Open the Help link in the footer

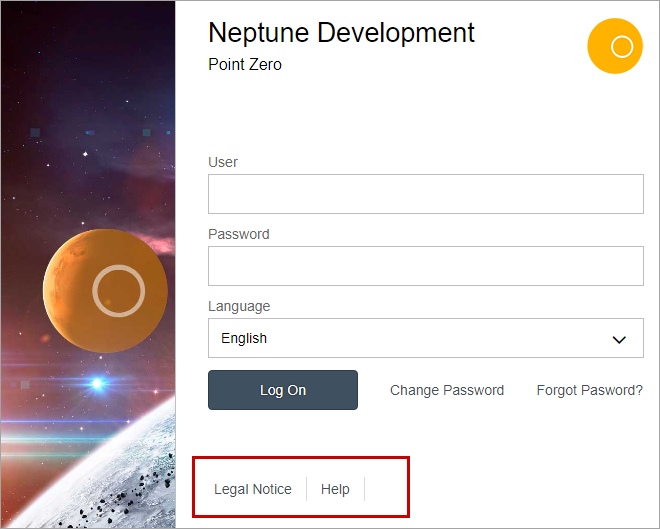coord(335,489)
